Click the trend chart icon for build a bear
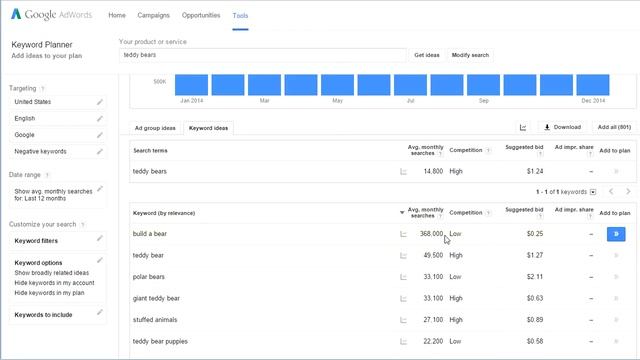 [x=403, y=234]
